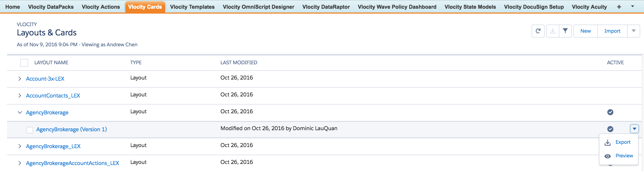The image size is (644, 171).
Task: Open the Vlocity DataRaptor tab
Action: point(326,7)
